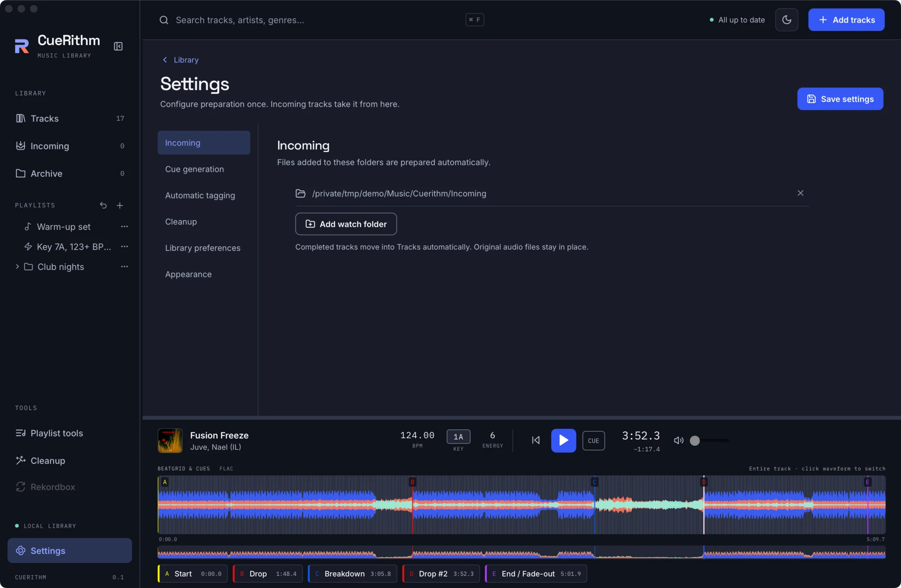The width and height of the screenshot is (901, 588).
Task: Remove the Incoming watch folder
Action: click(801, 193)
